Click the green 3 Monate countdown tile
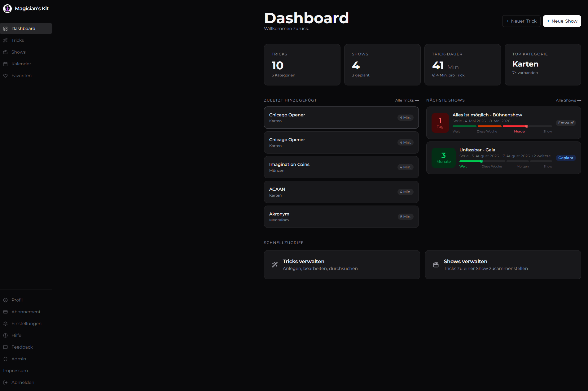The image size is (588, 391). (x=444, y=158)
